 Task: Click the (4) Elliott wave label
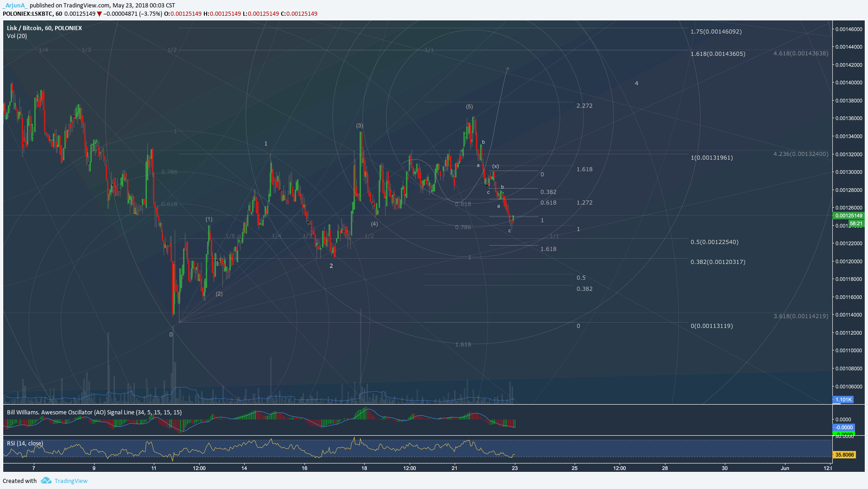tap(374, 224)
